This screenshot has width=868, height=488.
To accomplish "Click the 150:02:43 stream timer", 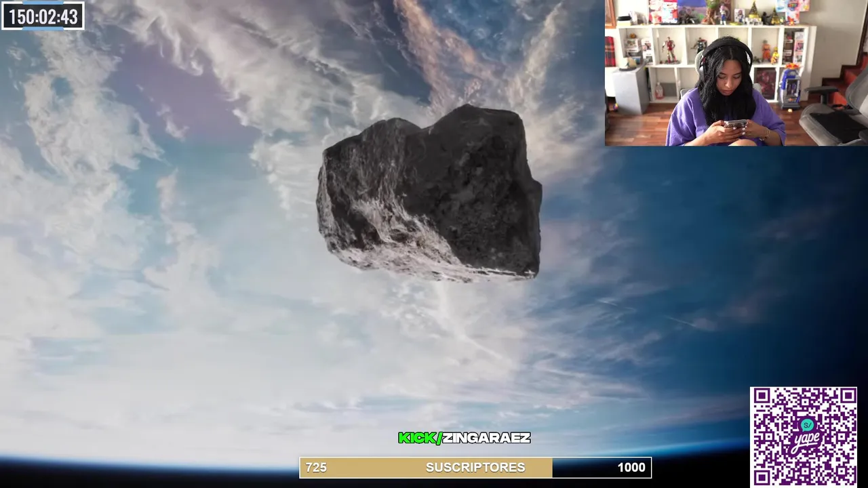I will (x=43, y=16).
